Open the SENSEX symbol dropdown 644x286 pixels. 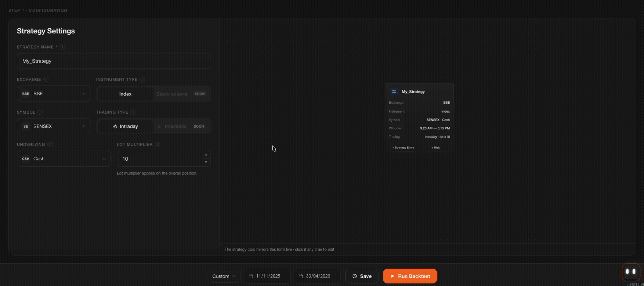(x=54, y=126)
